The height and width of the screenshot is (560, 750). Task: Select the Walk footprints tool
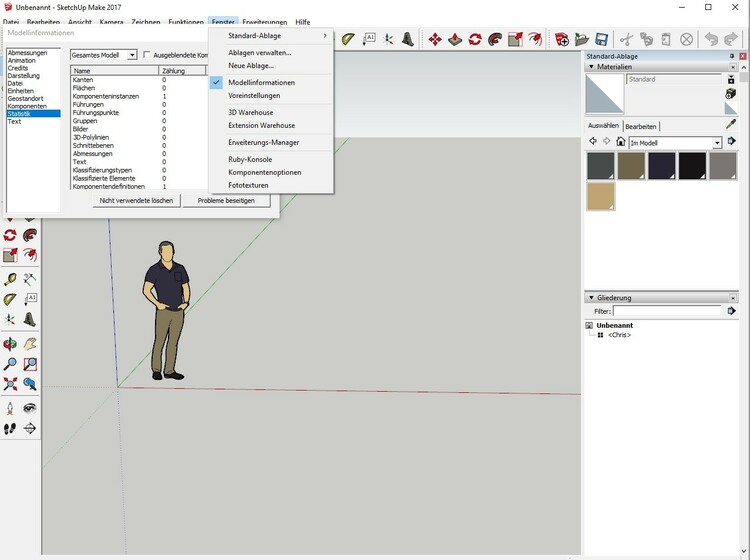10,428
